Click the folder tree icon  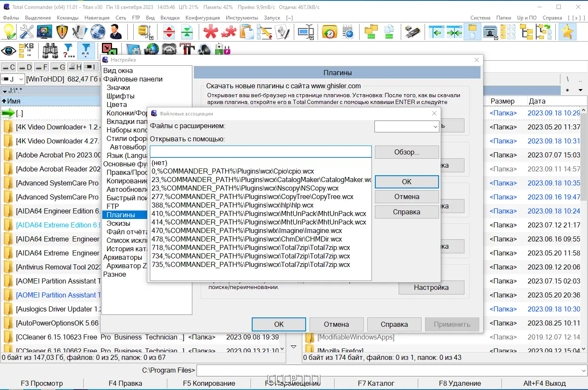526,32
